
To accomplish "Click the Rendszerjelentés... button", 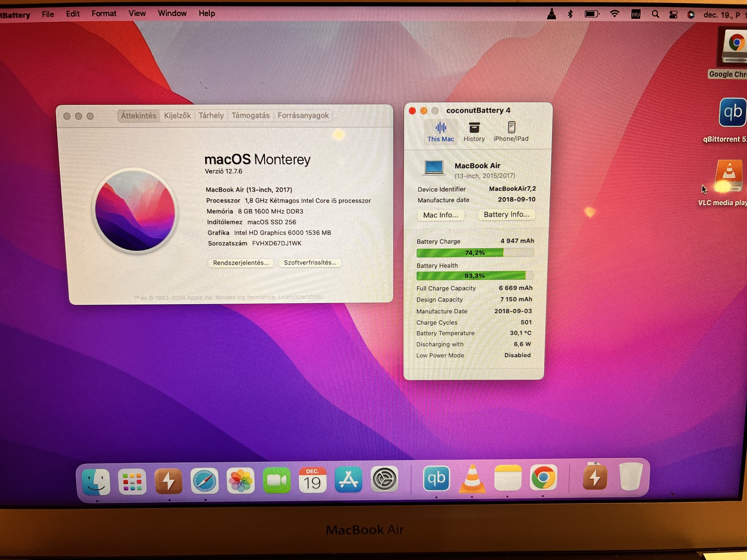I will click(x=241, y=263).
